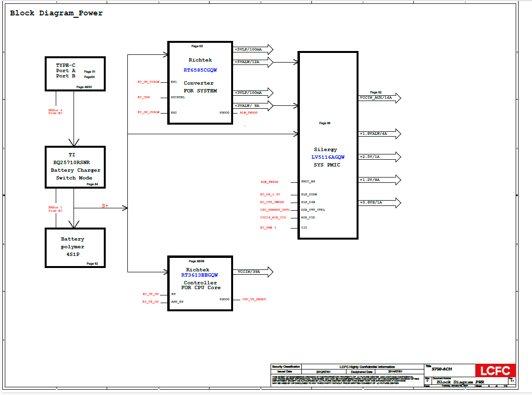This screenshot has width=532, height=395.
Task: Select the "DDR_VTT_CTRL" pin name
Action: [x=313, y=210]
